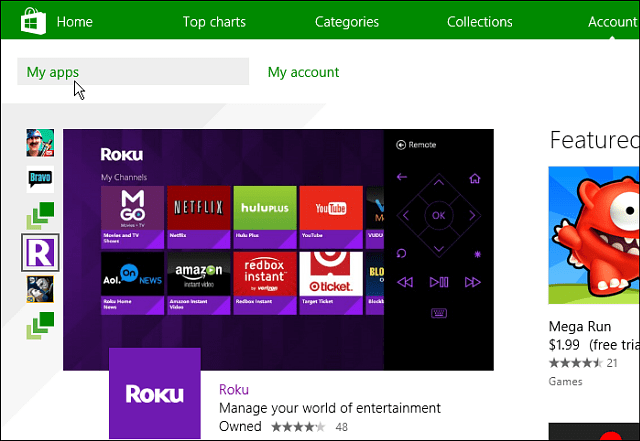Image resolution: width=640 pixels, height=441 pixels.
Task: Select the bottom green stacked squares icon
Action: [40, 325]
